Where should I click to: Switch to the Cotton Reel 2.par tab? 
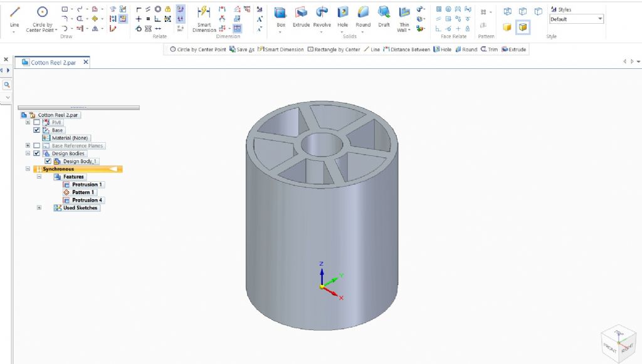point(53,63)
